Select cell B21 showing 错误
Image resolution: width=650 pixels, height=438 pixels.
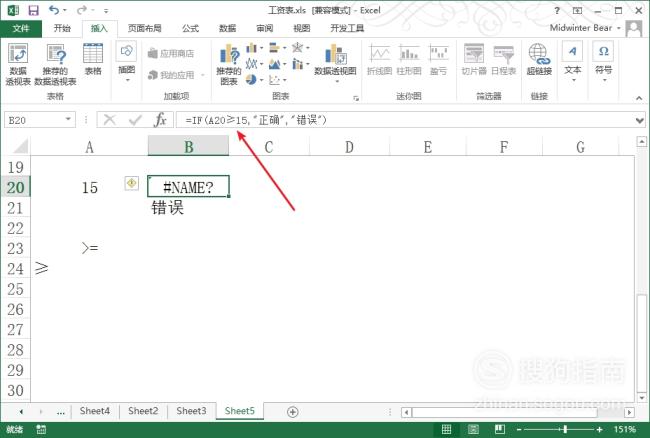click(188, 208)
